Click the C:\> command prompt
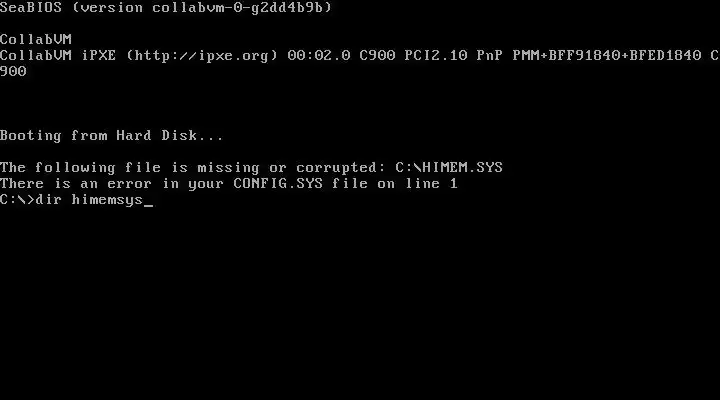Screen dimensions: 720x400 coord(17,199)
